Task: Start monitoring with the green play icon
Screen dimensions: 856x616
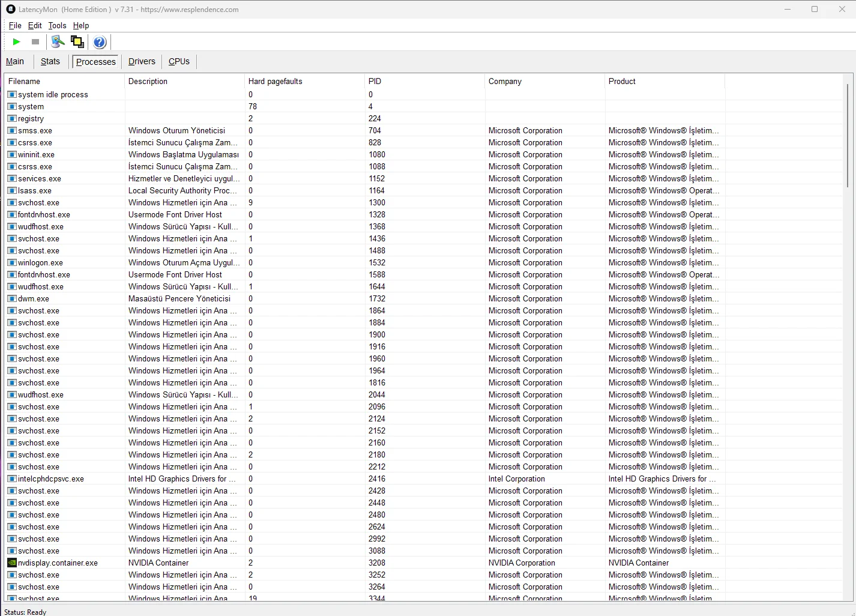Action: (x=17, y=42)
